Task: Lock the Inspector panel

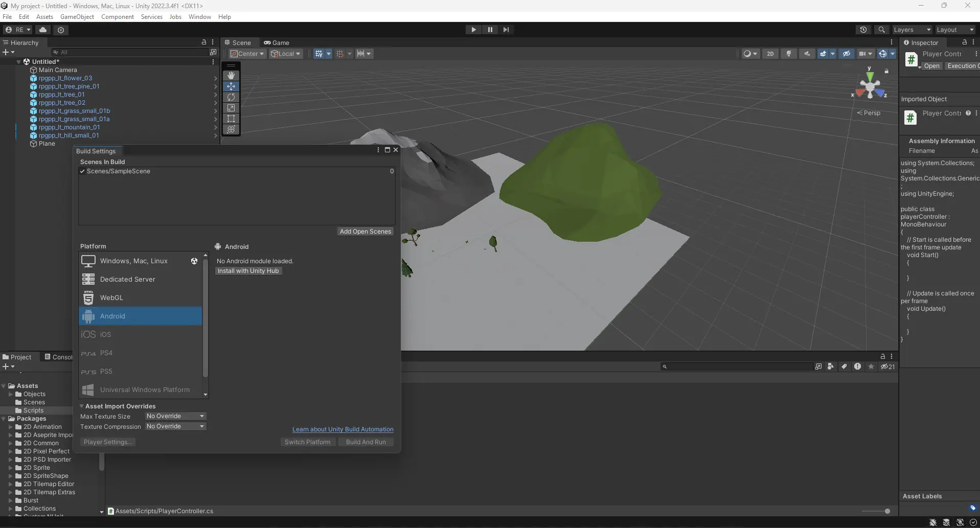Action: 964,42
